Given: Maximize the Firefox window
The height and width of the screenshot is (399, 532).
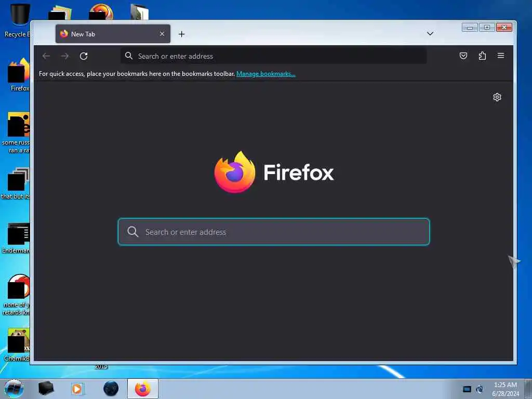Looking at the screenshot, I should pos(487,28).
